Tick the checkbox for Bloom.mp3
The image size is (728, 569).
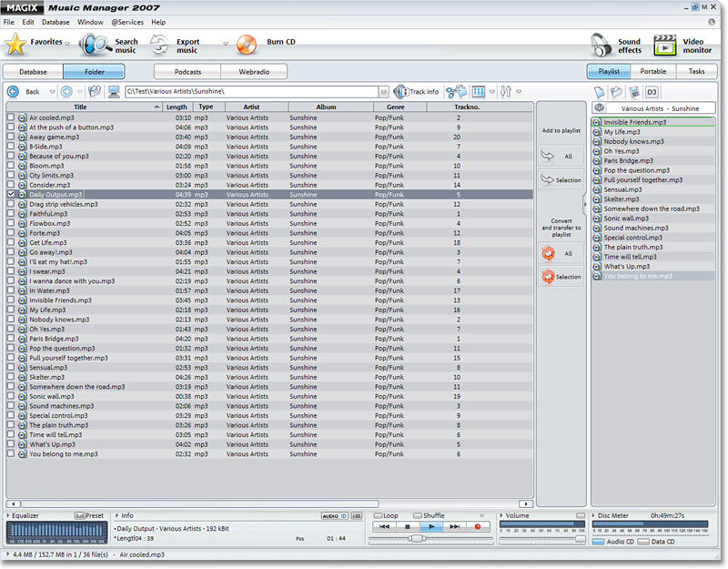(x=11, y=166)
